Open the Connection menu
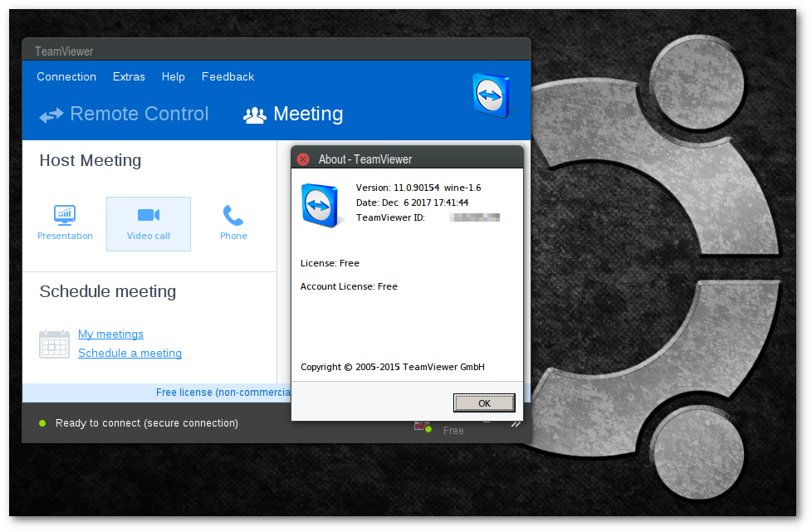Image resolution: width=812 pixels, height=532 pixels. (66, 76)
